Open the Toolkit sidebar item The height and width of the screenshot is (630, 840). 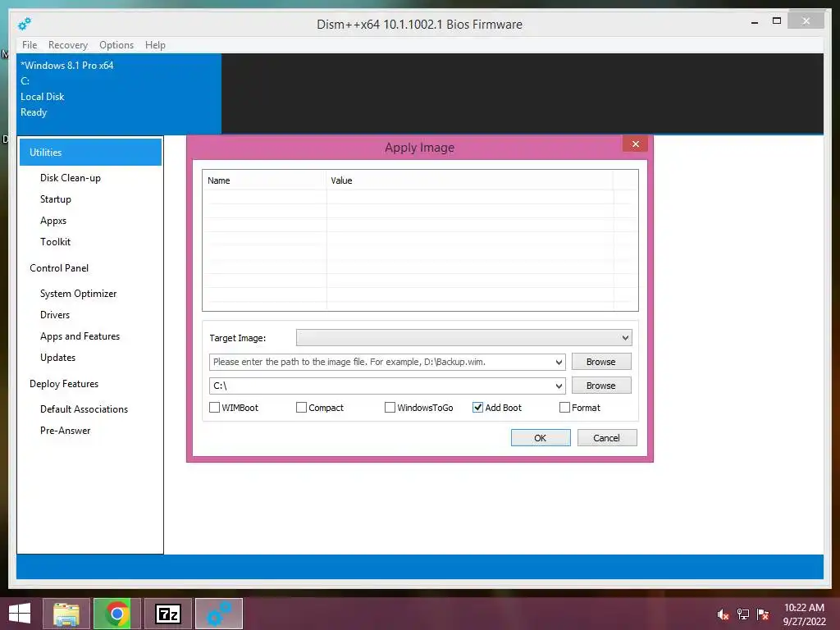[55, 242]
